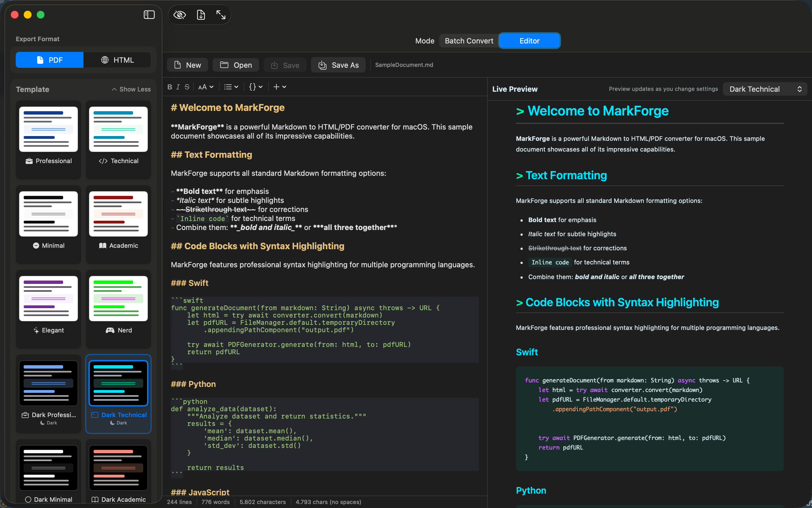Select the Professional template thumbnail
The height and width of the screenshot is (508, 812).
coord(49,129)
